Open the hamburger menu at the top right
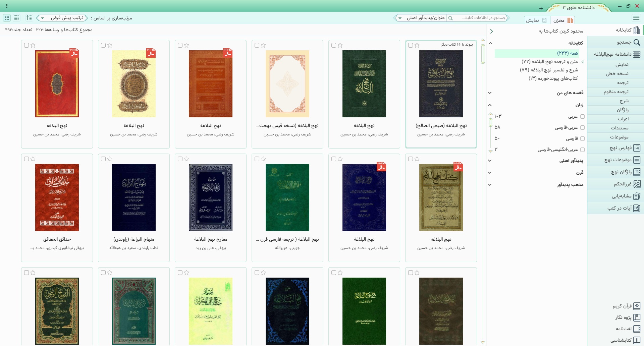 [636, 18]
